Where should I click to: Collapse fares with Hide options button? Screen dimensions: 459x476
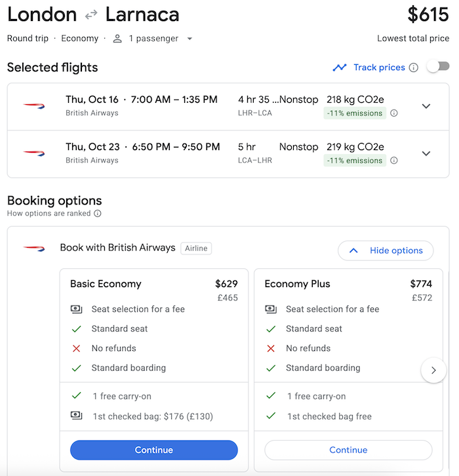point(386,250)
